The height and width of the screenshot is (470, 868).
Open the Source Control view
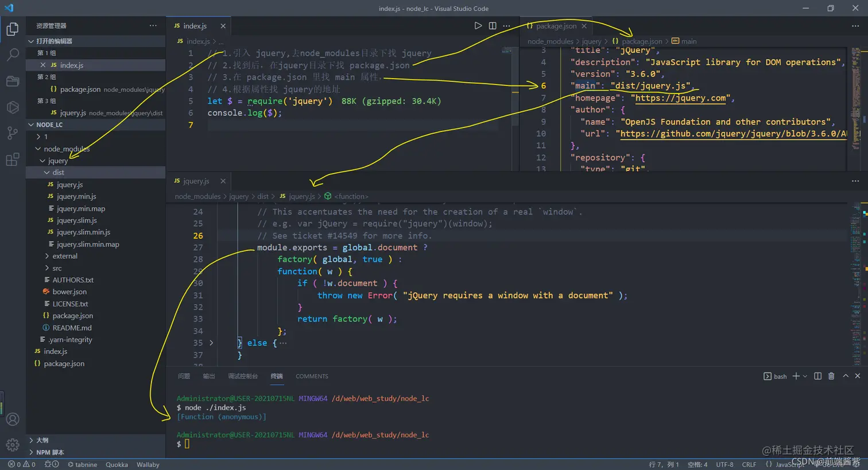pyautogui.click(x=13, y=133)
